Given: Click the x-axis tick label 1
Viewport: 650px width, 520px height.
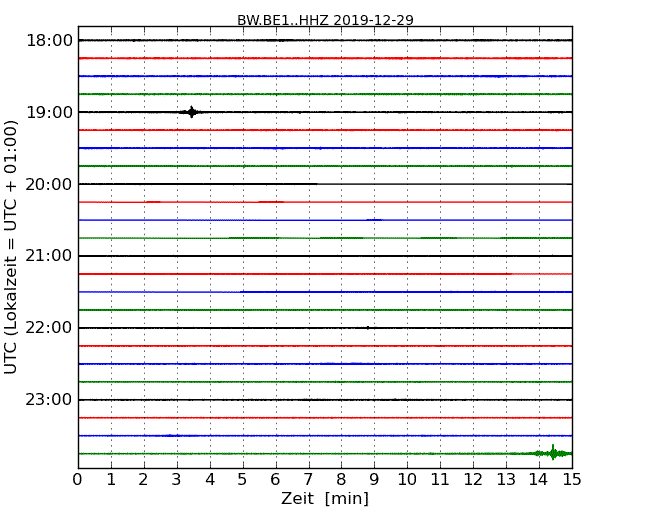Looking at the screenshot, I should tap(111, 480).
